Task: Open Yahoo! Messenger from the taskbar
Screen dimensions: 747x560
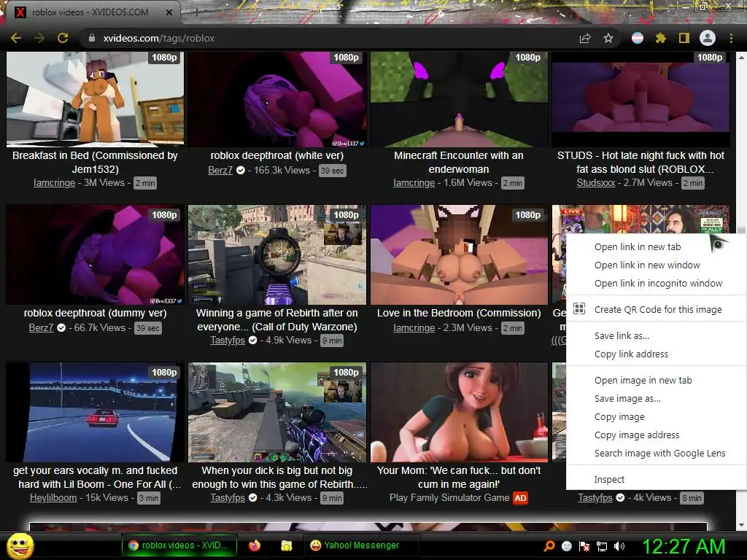Action: pos(361,545)
